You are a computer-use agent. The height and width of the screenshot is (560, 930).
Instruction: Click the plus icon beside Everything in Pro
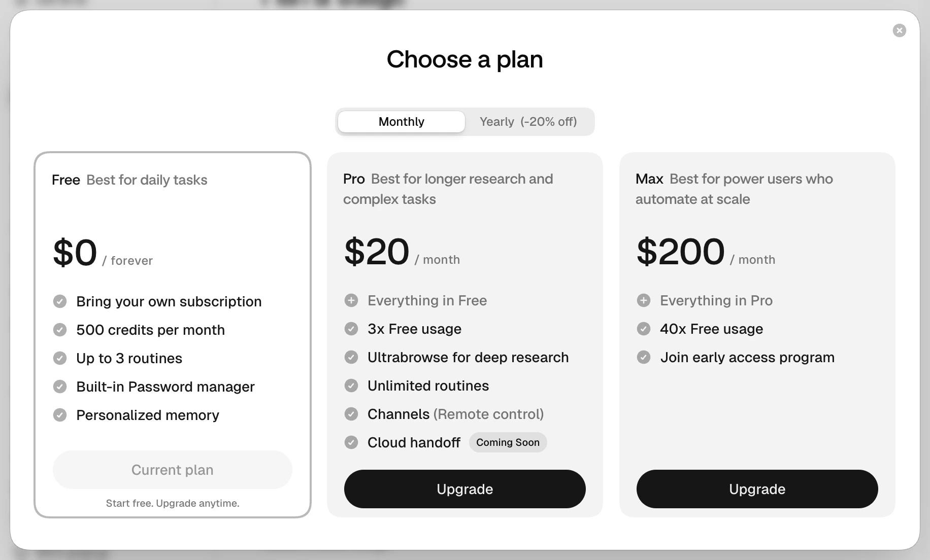point(644,300)
